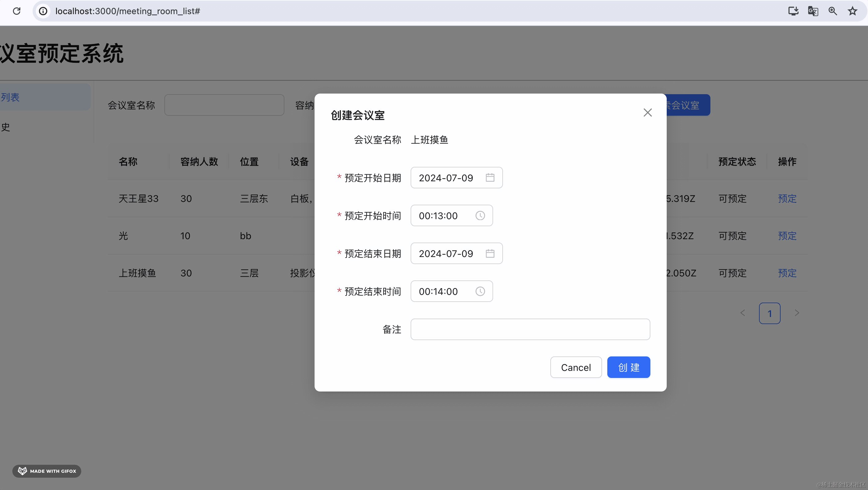Click the site info icon in address bar
The height and width of the screenshot is (490, 868).
pos(43,11)
